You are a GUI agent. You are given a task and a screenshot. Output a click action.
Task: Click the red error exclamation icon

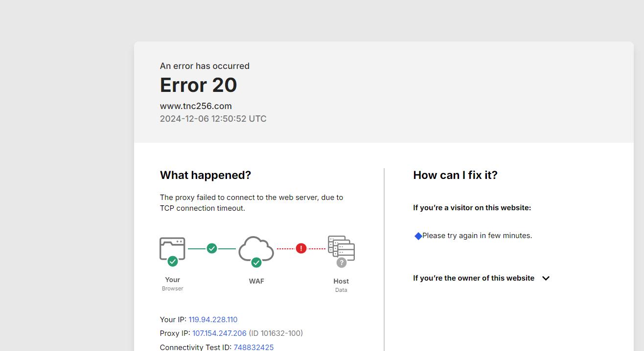pyautogui.click(x=301, y=248)
